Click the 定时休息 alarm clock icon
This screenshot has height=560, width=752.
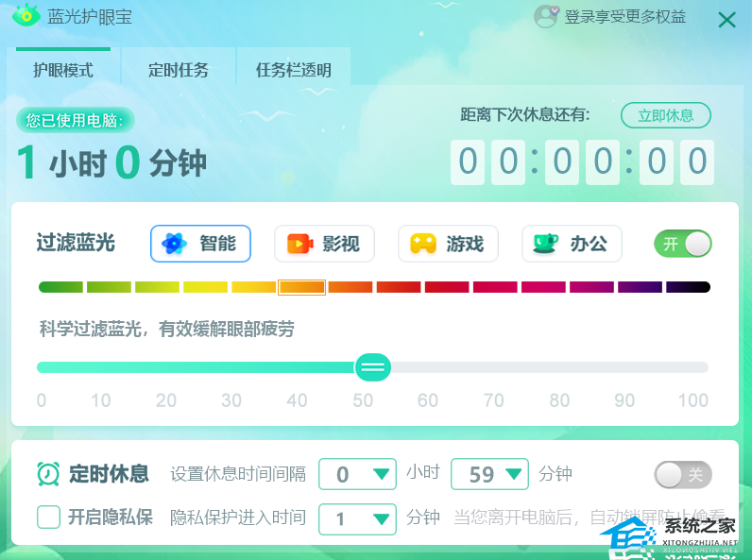(48, 474)
